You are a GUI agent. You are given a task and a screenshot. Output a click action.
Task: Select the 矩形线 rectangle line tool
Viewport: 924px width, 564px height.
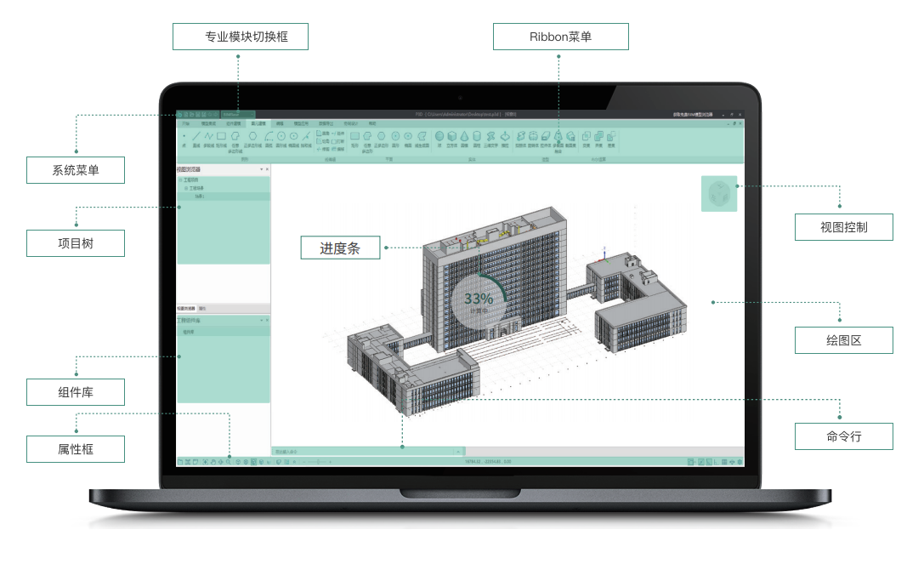coord(221,137)
